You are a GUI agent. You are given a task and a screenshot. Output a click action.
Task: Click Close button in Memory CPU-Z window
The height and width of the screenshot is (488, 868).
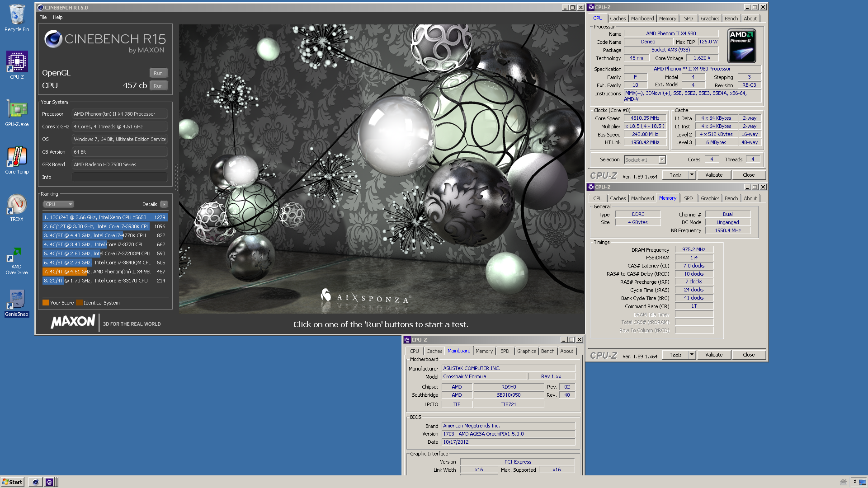pos(749,355)
